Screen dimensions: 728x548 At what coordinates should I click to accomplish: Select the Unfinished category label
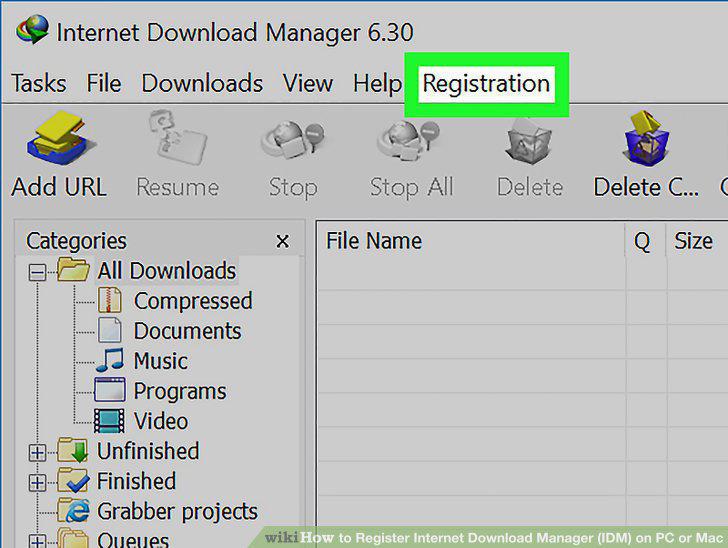(x=148, y=451)
